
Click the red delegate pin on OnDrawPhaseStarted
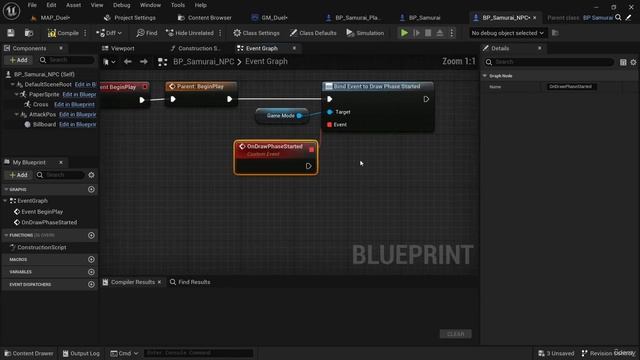pyautogui.click(x=312, y=150)
